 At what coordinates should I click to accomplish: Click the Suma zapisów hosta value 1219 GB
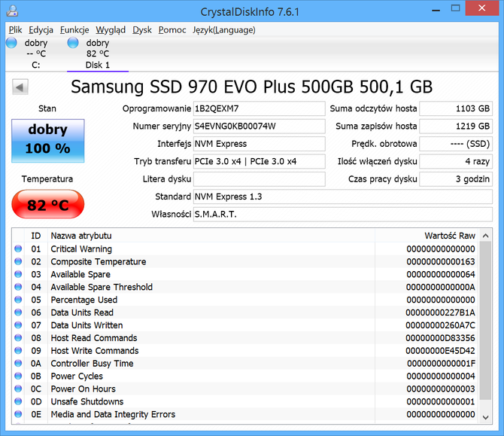click(x=456, y=127)
